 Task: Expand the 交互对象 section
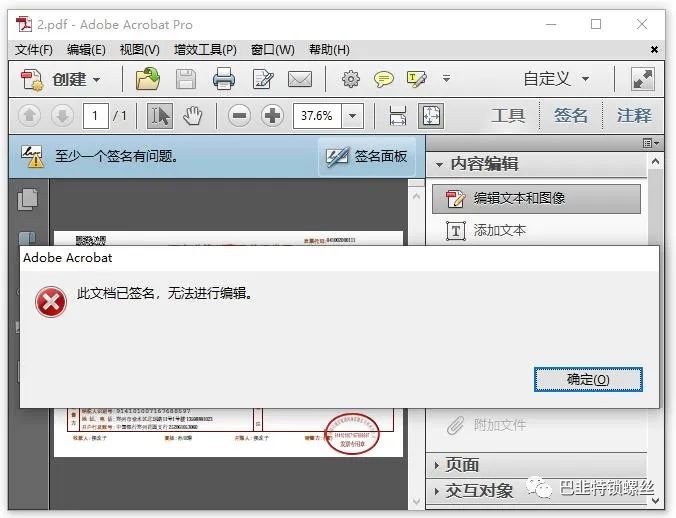437,491
